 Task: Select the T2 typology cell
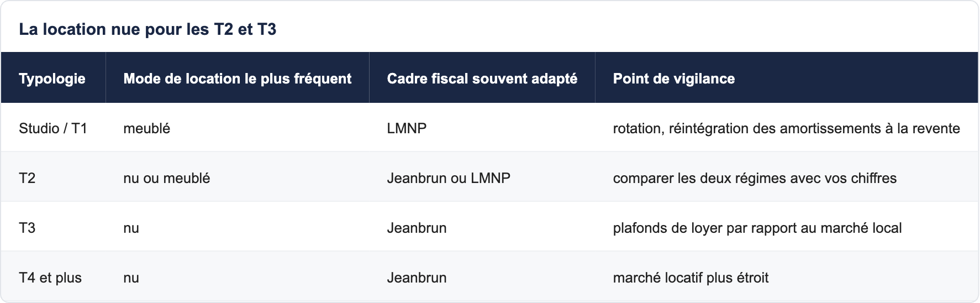pyautogui.click(x=27, y=178)
